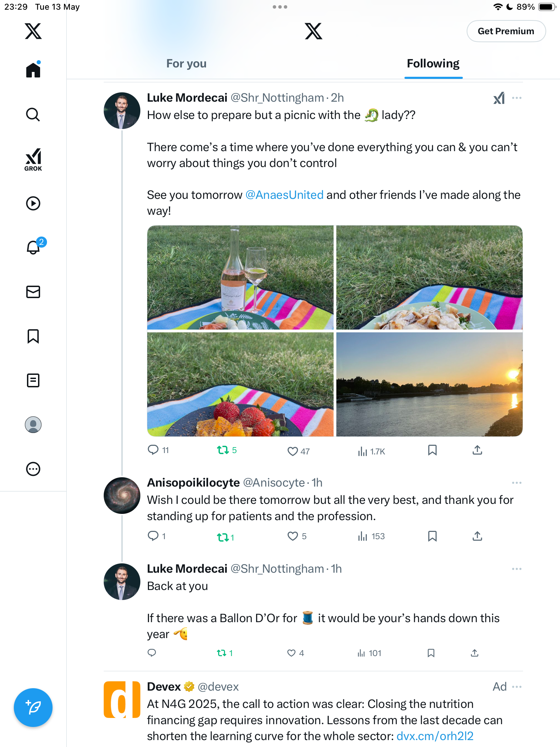Open the Lists icon in sidebar

click(33, 380)
